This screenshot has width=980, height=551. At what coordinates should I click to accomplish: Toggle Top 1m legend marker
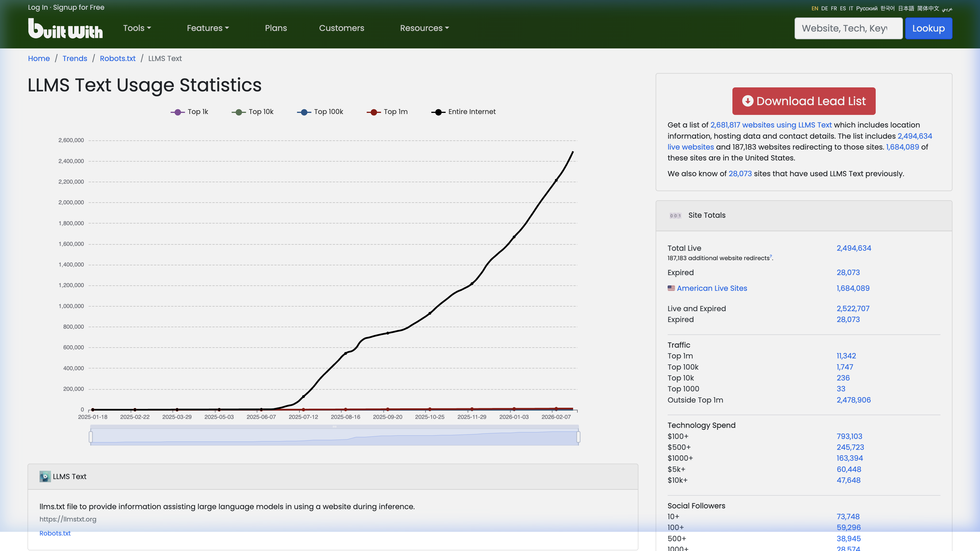(x=374, y=112)
